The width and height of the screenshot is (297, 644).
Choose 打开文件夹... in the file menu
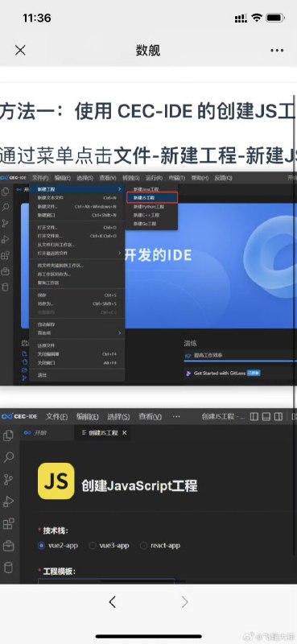76,236
